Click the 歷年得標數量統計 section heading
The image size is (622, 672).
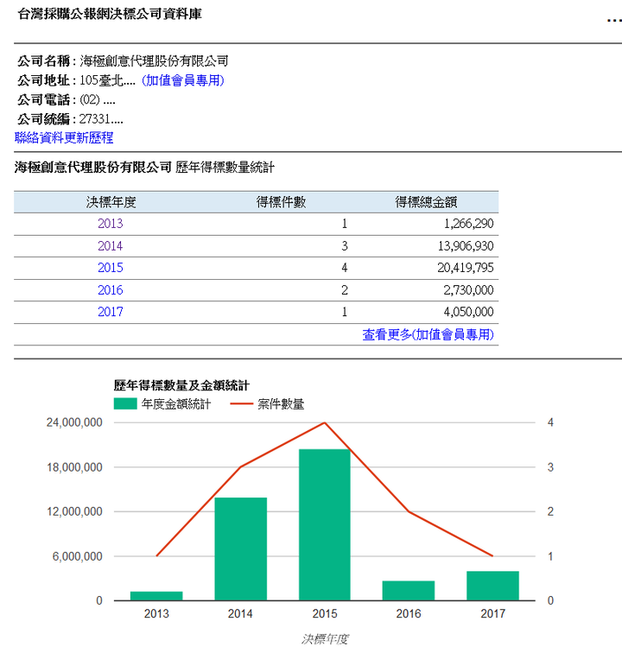(x=225, y=168)
